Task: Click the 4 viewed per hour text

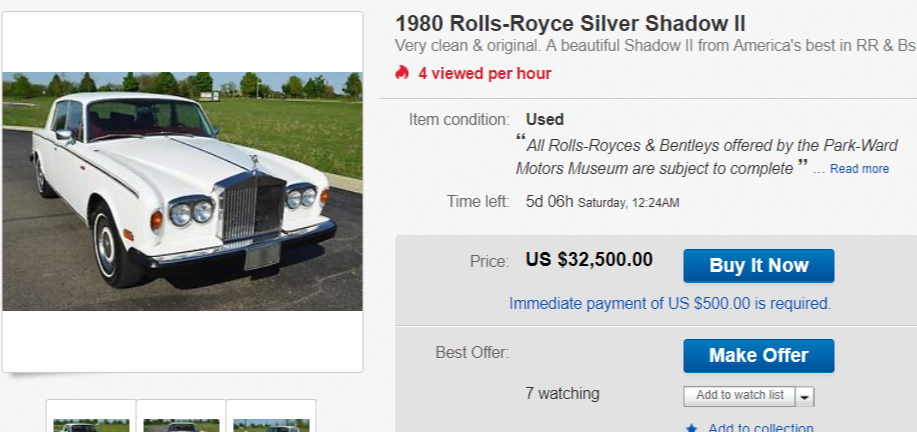Action: pos(484,73)
